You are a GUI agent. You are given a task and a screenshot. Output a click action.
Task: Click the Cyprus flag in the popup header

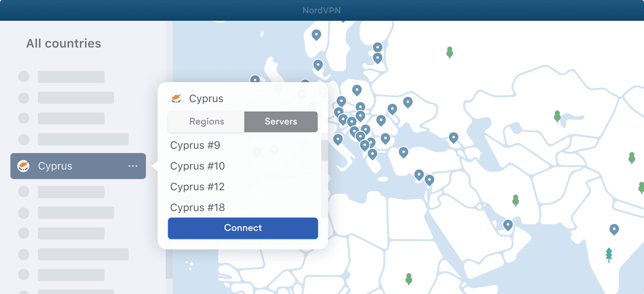tap(176, 98)
